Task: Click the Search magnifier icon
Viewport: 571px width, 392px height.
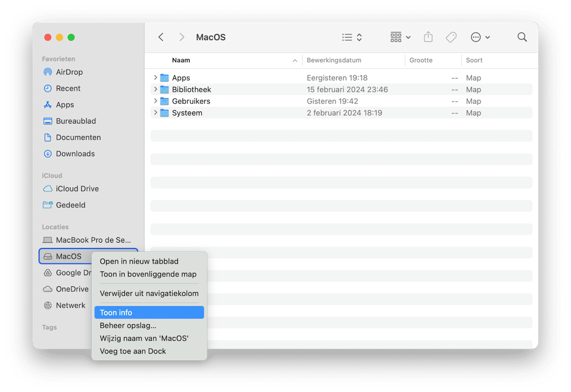Action: click(x=522, y=37)
